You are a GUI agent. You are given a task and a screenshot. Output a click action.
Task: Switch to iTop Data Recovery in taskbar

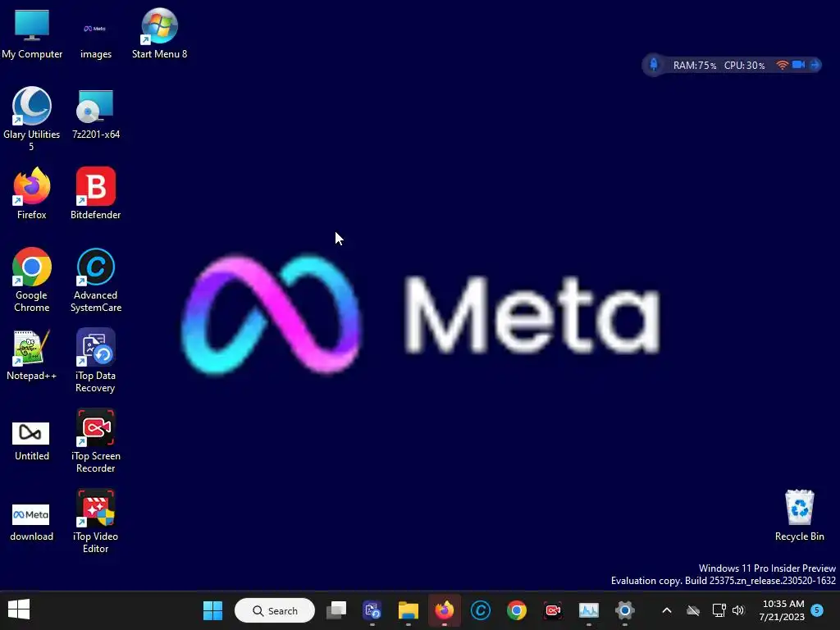pos(372,610)
